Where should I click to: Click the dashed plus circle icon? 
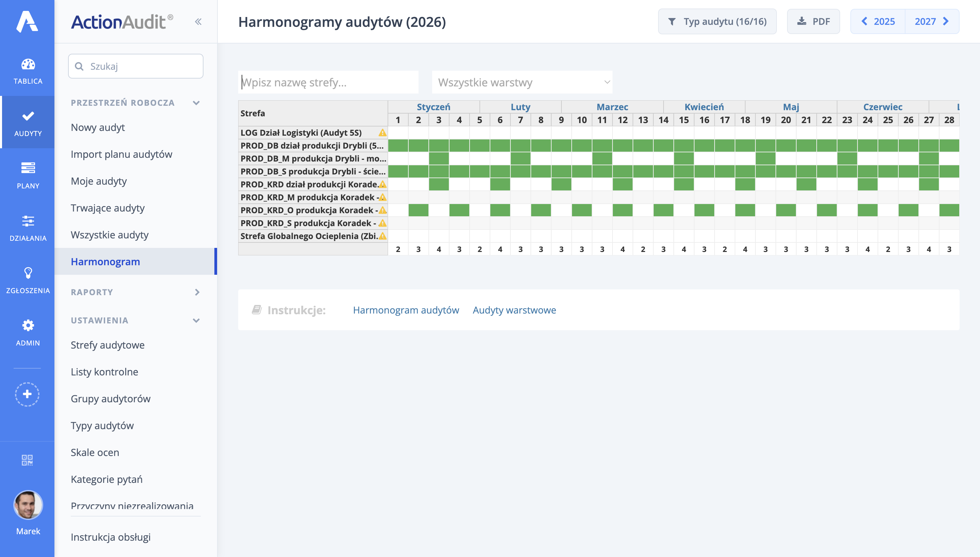click(27, 394)
